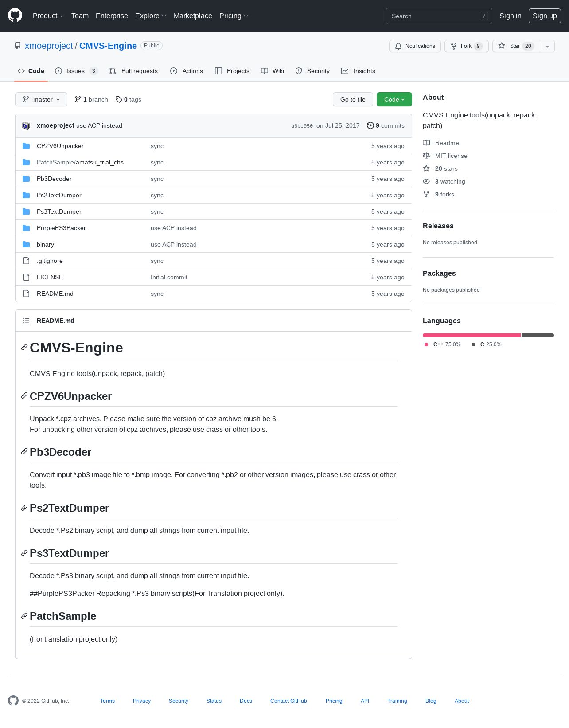Click the Go to file button

point(353,99)
